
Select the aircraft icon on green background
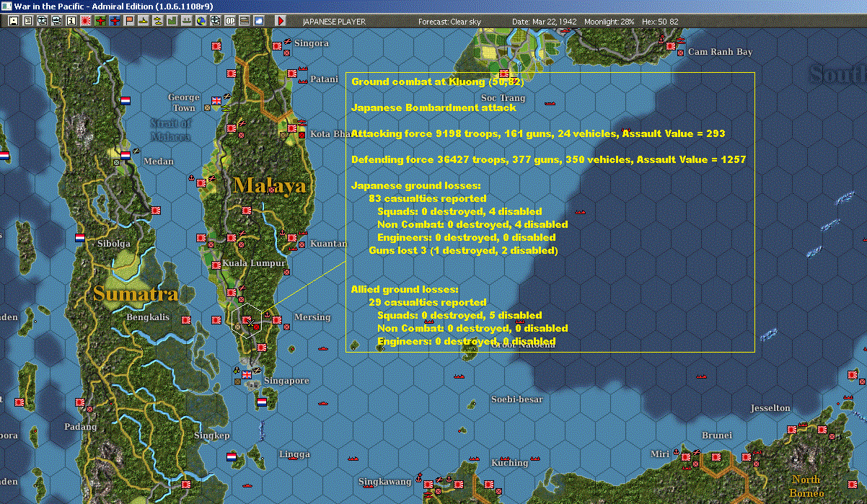[x=100, y=21]
